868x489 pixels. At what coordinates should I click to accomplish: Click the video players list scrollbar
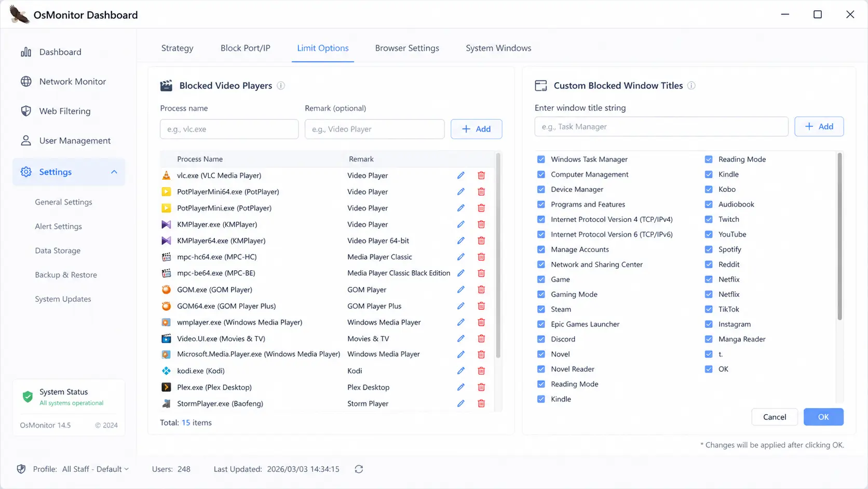[x=498, y=255]
